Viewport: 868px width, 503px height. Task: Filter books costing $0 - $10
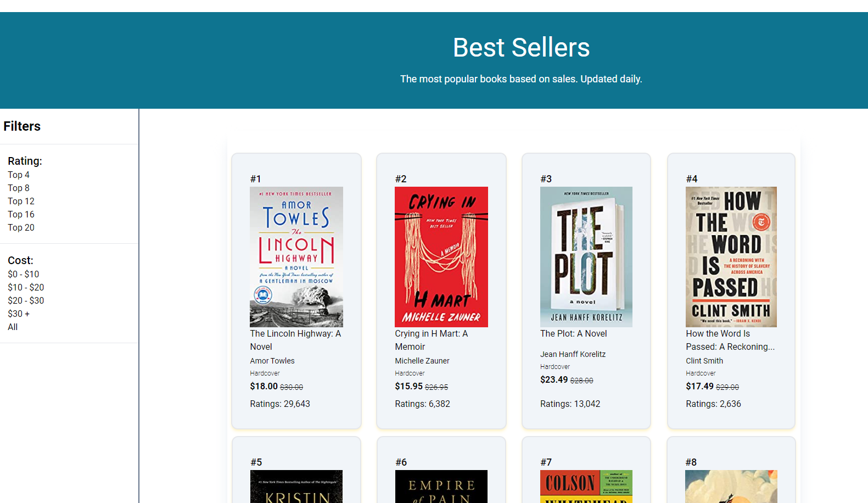click(x=23, y=274)
